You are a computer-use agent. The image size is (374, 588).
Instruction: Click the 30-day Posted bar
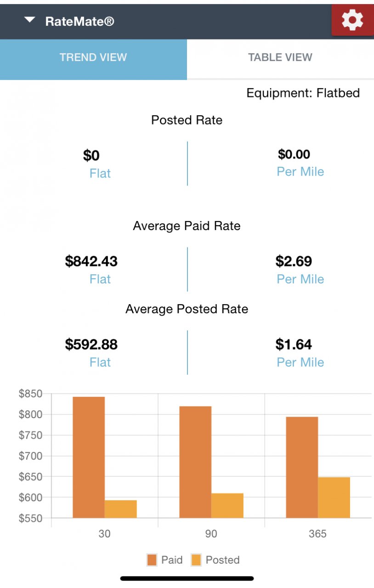(120, 509)
